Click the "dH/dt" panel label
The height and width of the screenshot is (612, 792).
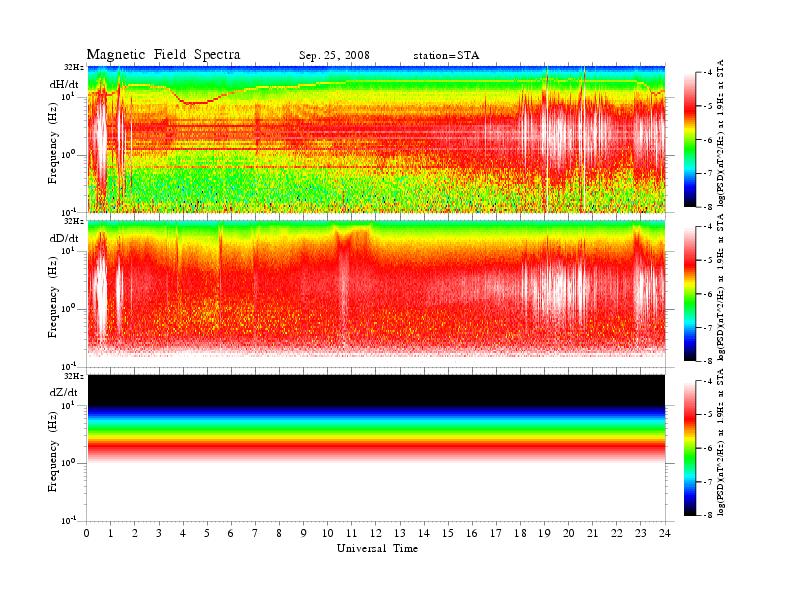coord(64,85)
